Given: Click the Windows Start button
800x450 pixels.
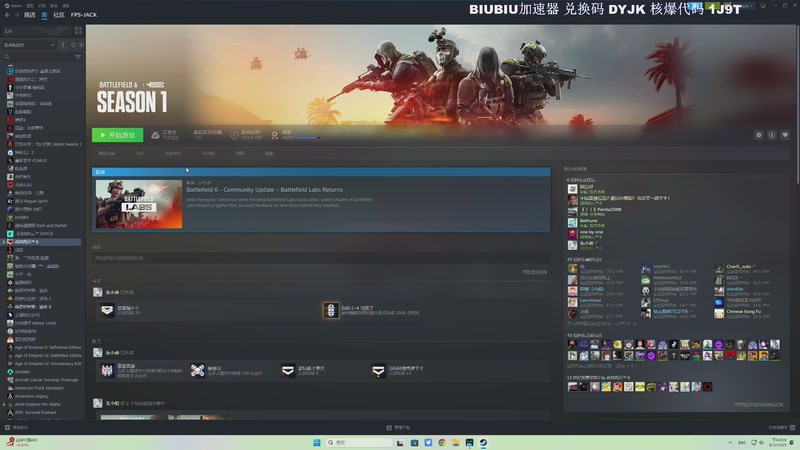Looking at the screenshot, I should (x=317, y=442).
